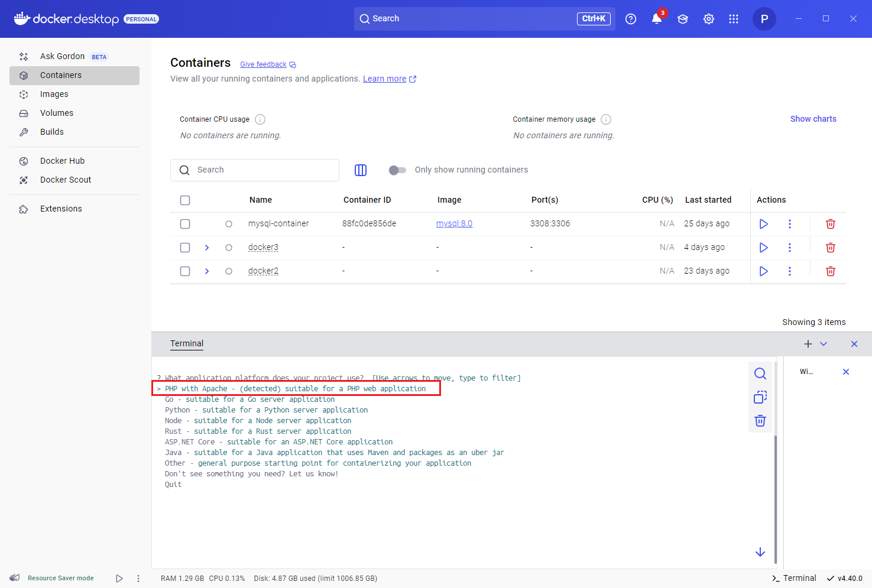Select the mysql-container row checkbox
Screen dimensions: 872x588
[185, 224]
